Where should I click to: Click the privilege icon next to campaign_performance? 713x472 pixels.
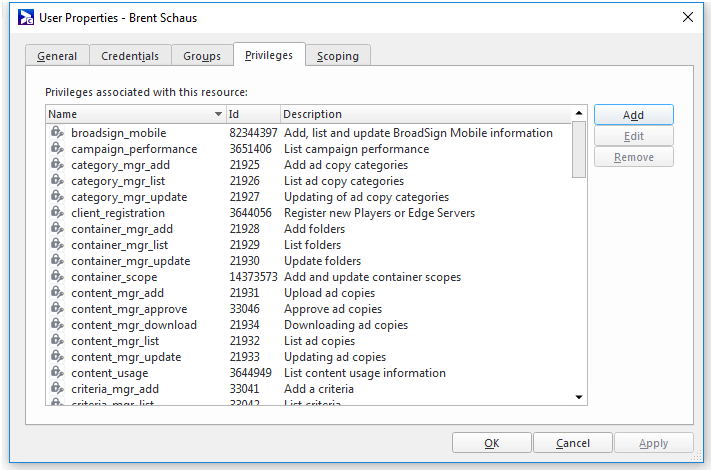tap(57, 149)
